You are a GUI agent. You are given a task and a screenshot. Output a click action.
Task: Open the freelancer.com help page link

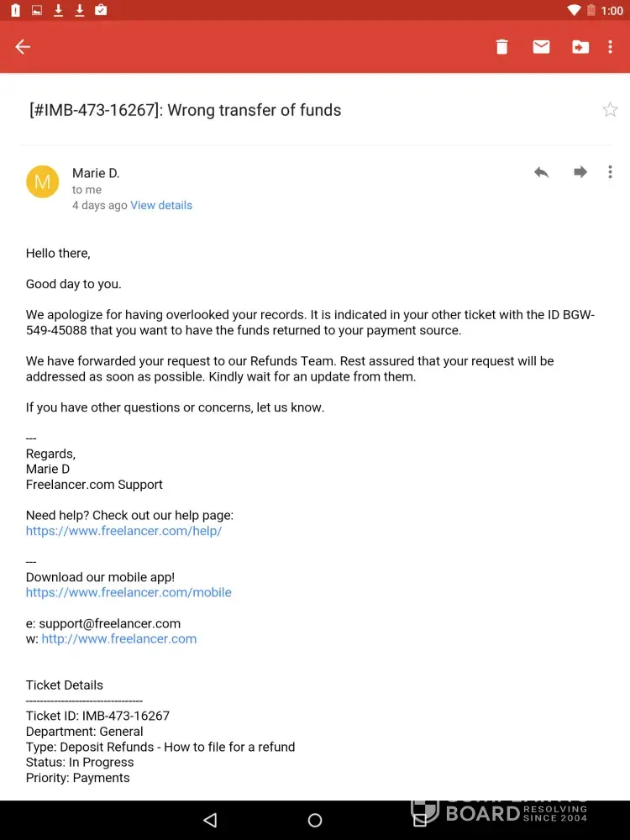click(123, 531)
